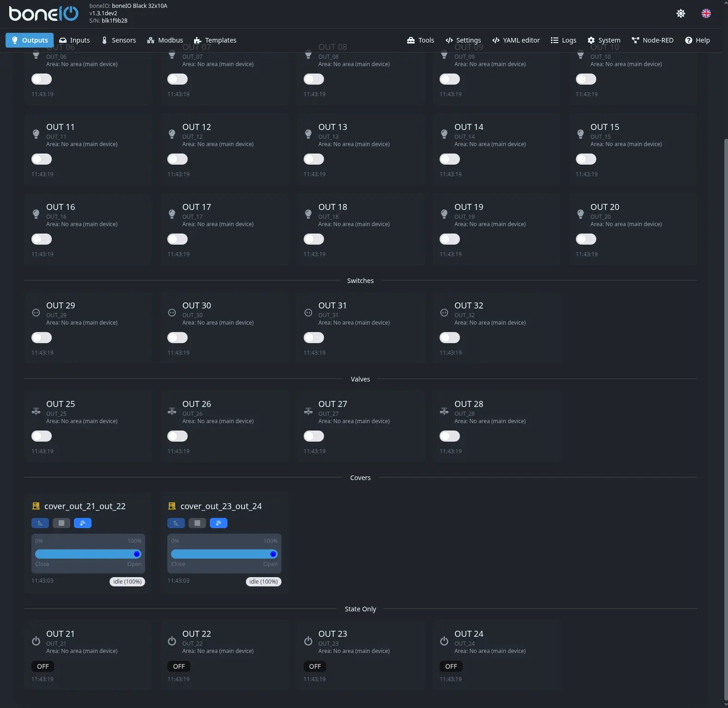Screen dimensions: 728x708
Task: Turn on the OUT 26 valve toggle
Action: click(x=177, y=436)
